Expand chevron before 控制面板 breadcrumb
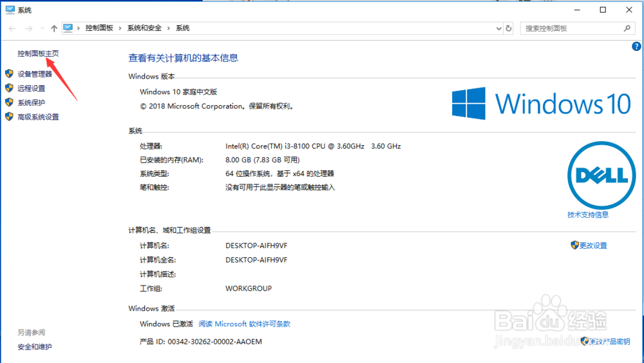The width and height of the screenshot is (644, 363). (78, 28)
